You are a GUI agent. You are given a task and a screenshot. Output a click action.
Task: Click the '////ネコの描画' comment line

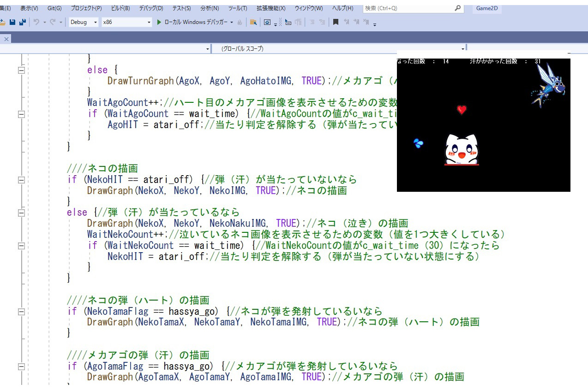point(102,168)
